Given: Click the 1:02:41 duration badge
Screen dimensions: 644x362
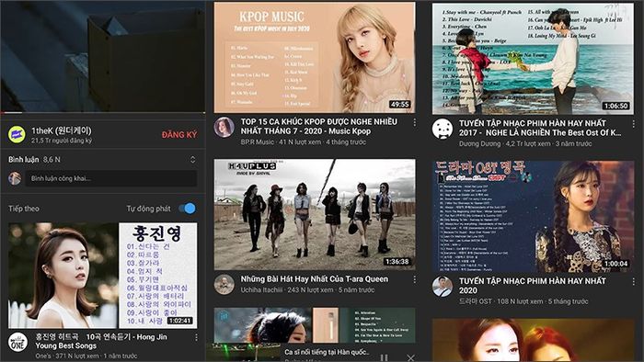Looking at the screenshot, I should (180, 321).
